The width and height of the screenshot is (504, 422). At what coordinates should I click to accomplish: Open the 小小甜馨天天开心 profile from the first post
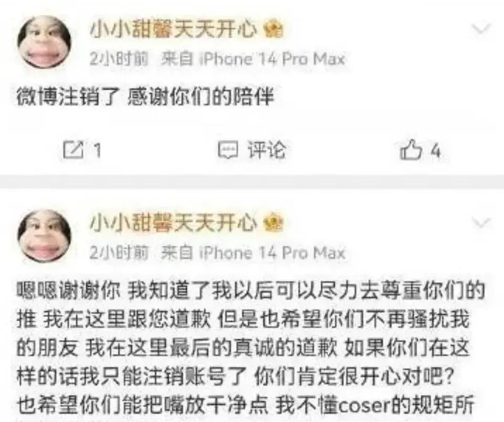point(174,30)
